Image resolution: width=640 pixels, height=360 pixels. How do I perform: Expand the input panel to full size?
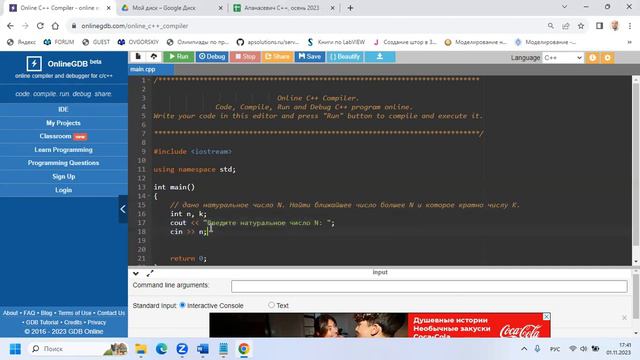(x=150, y=273)
